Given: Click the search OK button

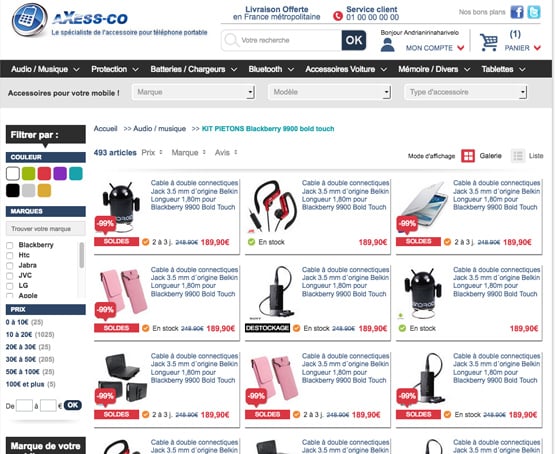Looking at the screenshot, I should [354, 40].
